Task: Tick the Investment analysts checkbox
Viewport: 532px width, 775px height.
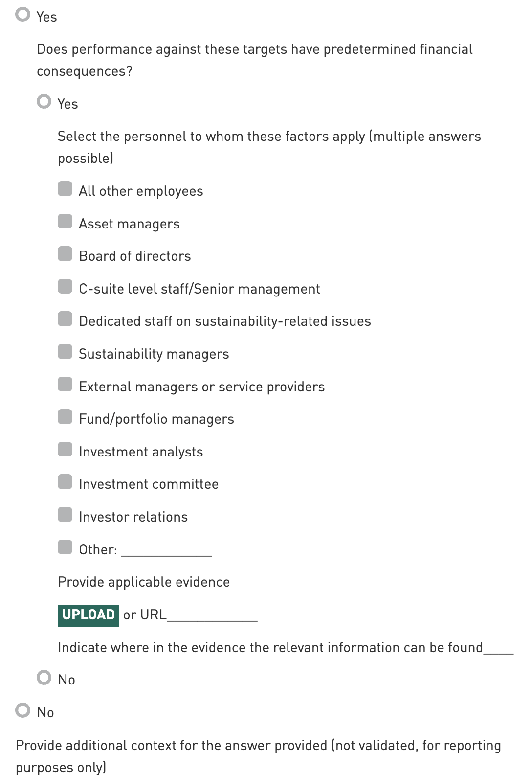Action: tap(65, 450)
